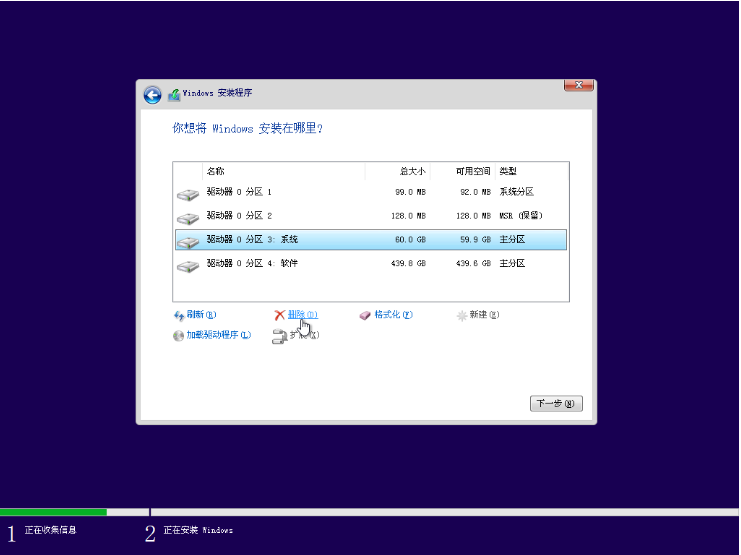Click drive icon of 分区 3 系统

click(x=188, y=242)
